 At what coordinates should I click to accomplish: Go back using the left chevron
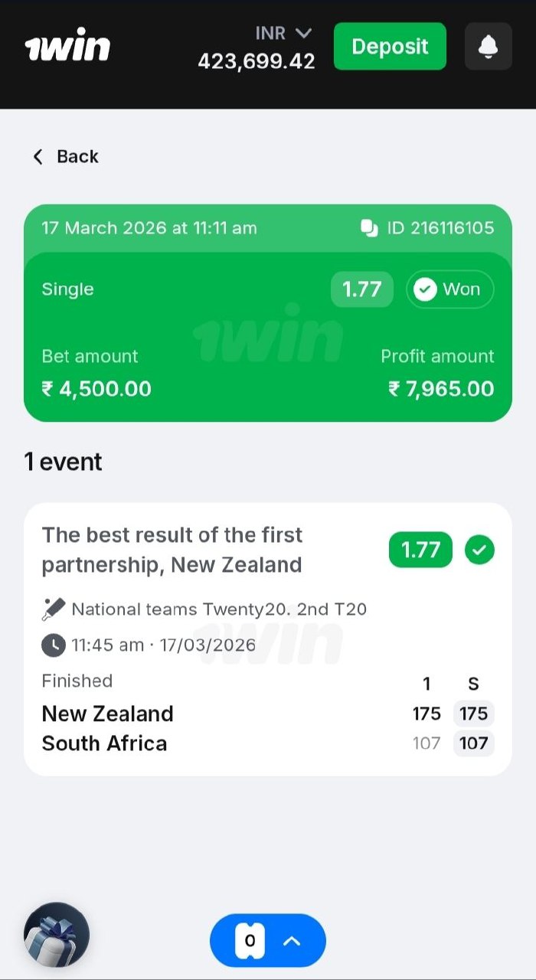pyautogui.click(x=38, y=157)
